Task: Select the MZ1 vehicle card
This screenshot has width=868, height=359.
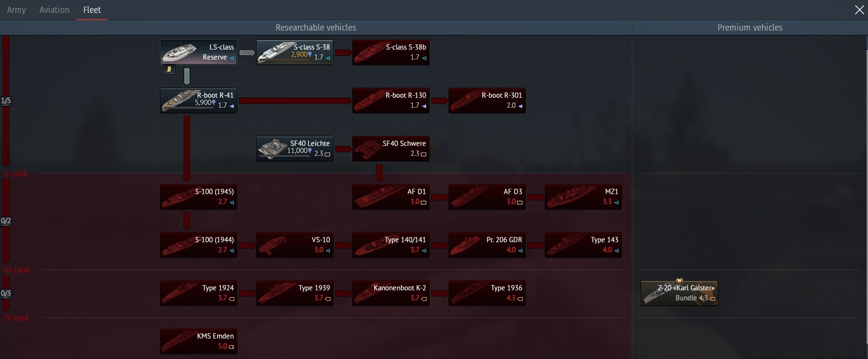Action: click(x=583, y=196)
